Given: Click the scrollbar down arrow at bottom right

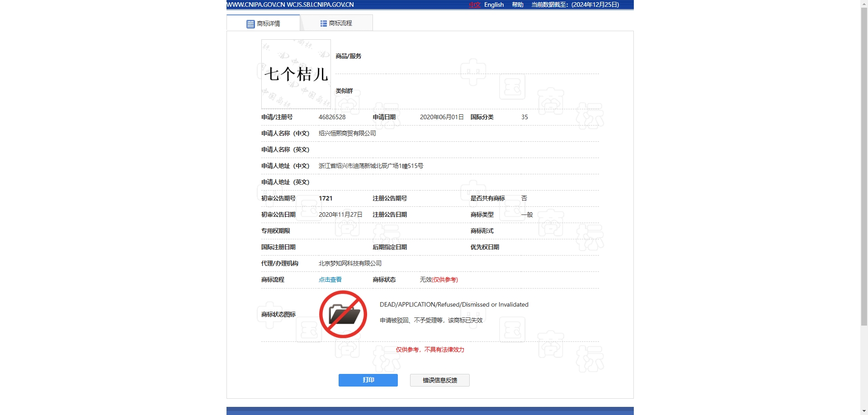Looking at the screenshot, I should coord(863,410).
